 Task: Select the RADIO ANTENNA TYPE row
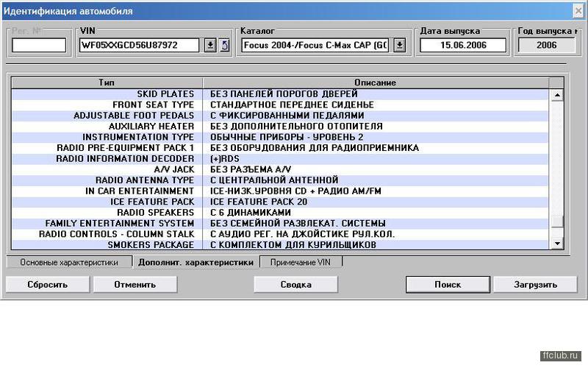click(x=280, y=180)
